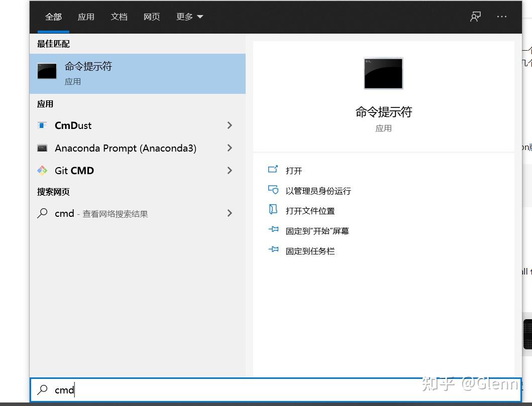Select the 全部 tab

tap(53, 17)
